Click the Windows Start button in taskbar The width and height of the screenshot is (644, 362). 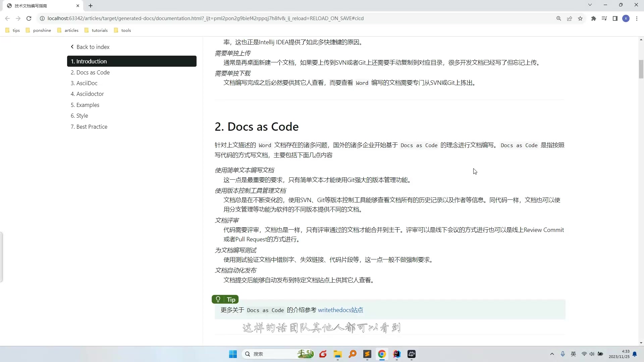pos(233,354)
